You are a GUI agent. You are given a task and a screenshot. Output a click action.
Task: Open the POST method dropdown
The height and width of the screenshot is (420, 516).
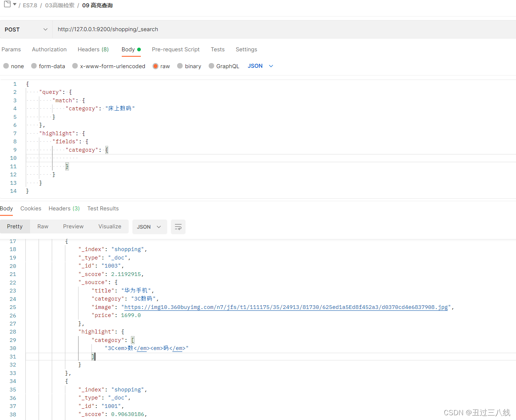coord(26,29)
